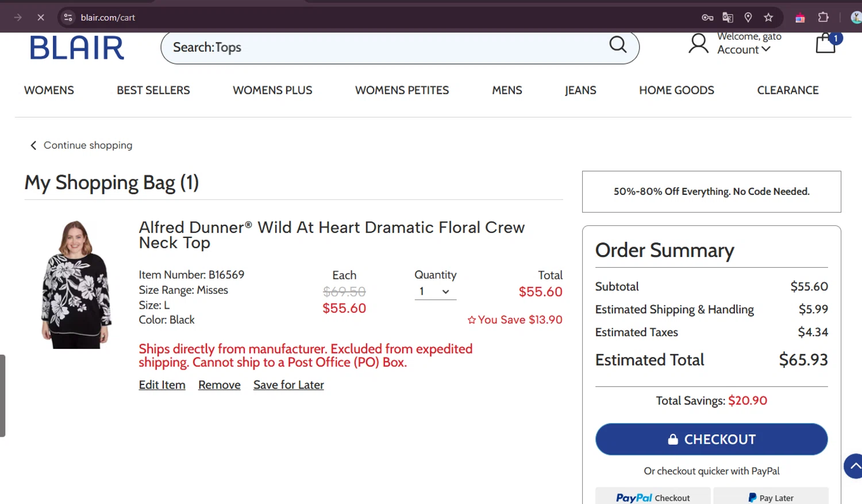The image size is (862, 504).
Task: Open the translate page icon
Action: point(728,17)
